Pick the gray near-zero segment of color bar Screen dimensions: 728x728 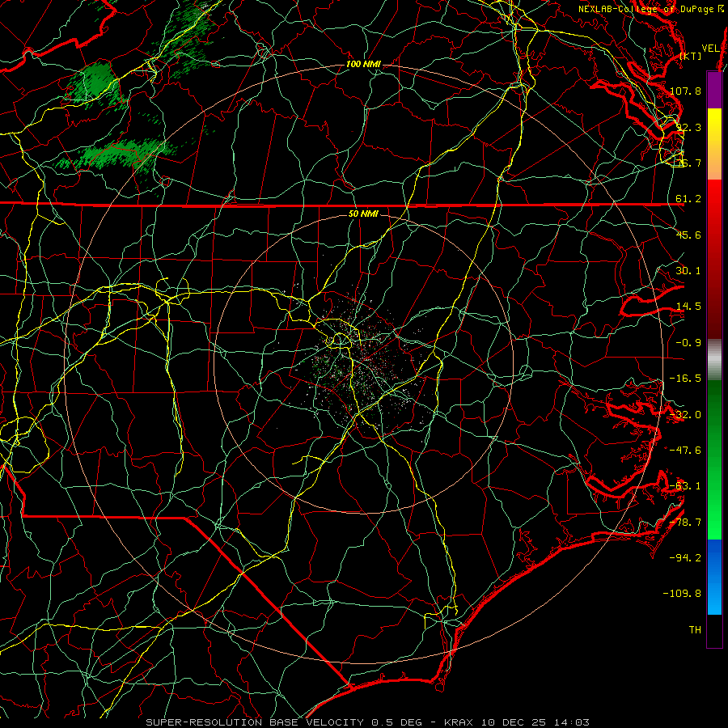(x=714, y=360)
